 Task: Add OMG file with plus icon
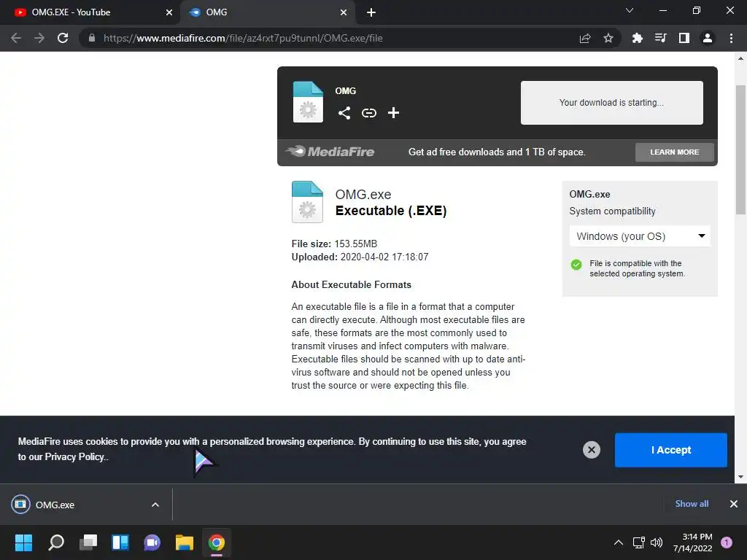pyautogui.click(x=393, y=113)
